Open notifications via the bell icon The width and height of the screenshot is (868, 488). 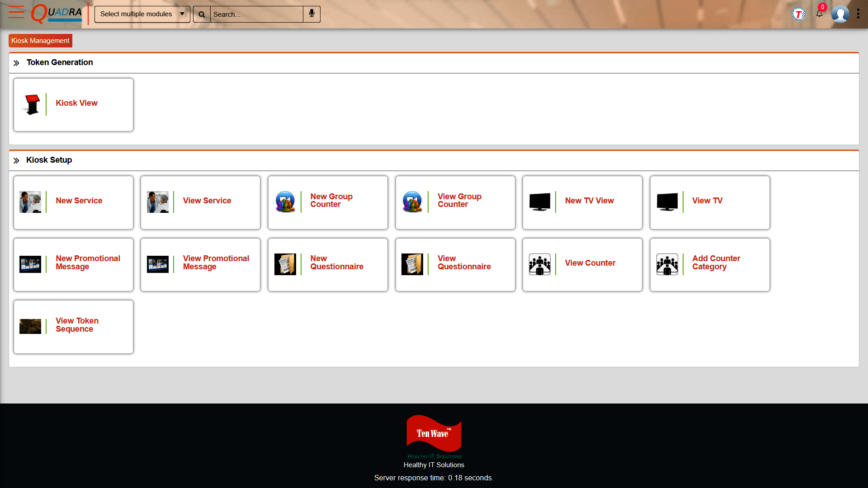click(x=819, y=14)
